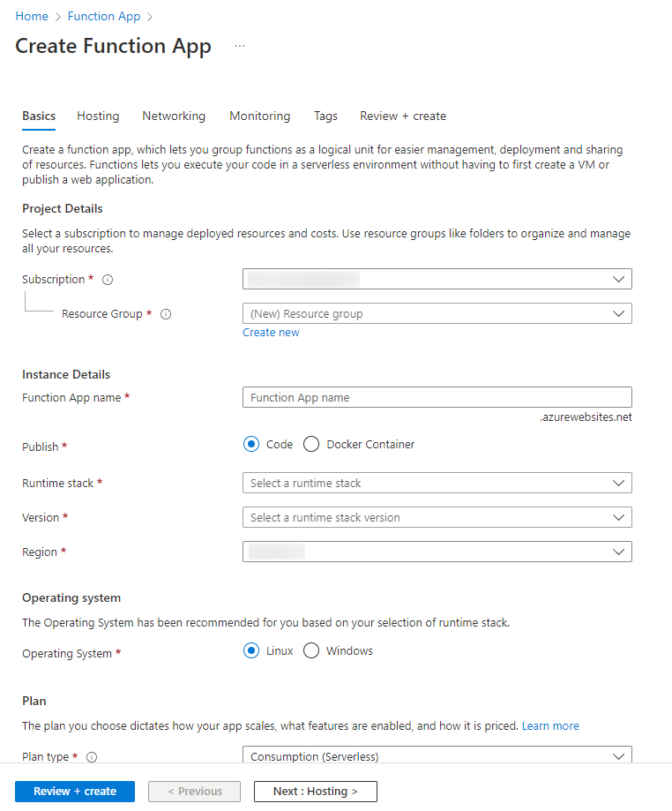Viewport: 672px width, 811px height.
Task: Switch Operating System to Windows
Action: pos(310,650)
